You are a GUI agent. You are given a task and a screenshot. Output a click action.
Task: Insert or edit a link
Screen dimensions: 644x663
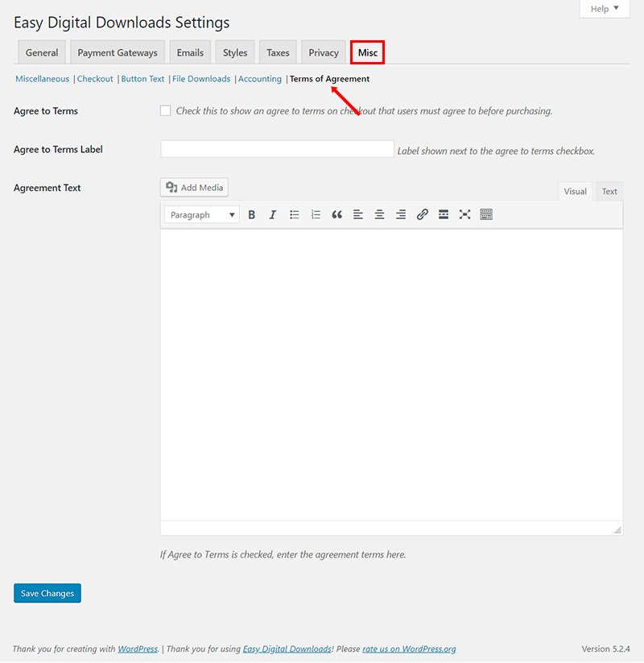pos(422,215)
